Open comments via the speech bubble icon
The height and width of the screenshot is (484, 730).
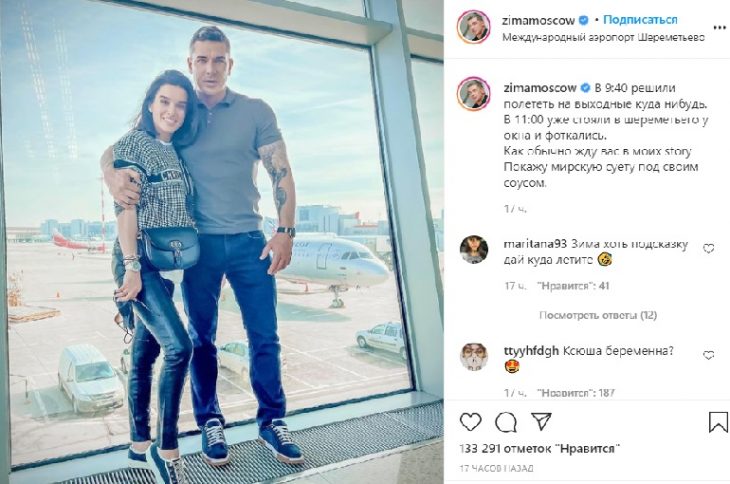506,422
